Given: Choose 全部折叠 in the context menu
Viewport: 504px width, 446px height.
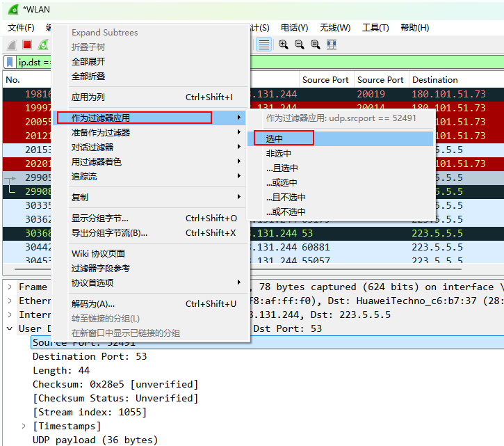Looking at the screenshot, I should 151,77.
